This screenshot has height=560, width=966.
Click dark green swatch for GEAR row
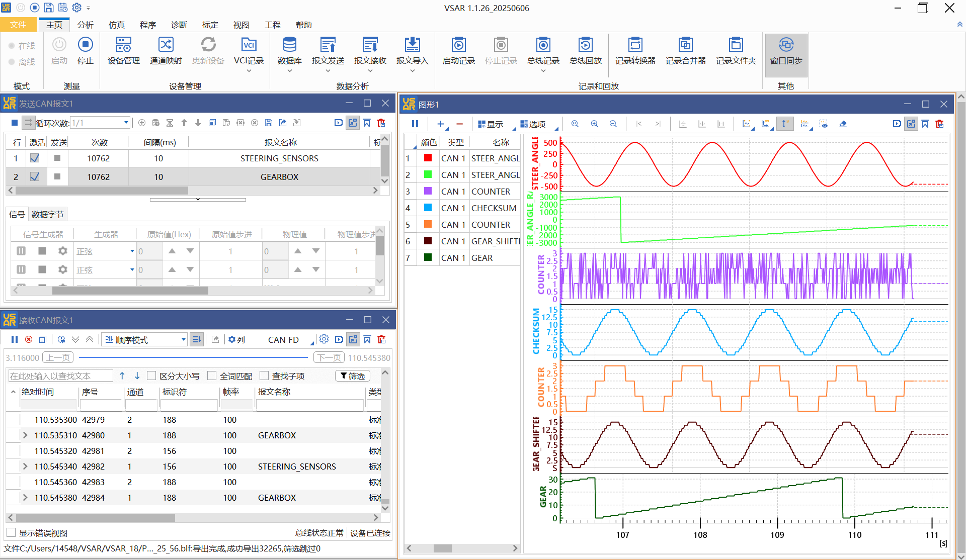(x=428, y=257)
